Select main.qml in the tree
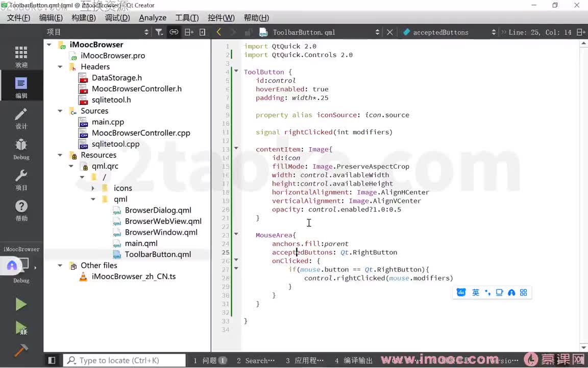 click(x=141, y=243)
